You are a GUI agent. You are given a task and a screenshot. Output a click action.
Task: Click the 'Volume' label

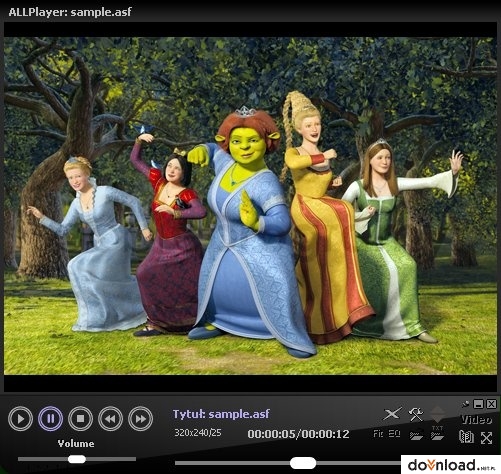[76, 444]
